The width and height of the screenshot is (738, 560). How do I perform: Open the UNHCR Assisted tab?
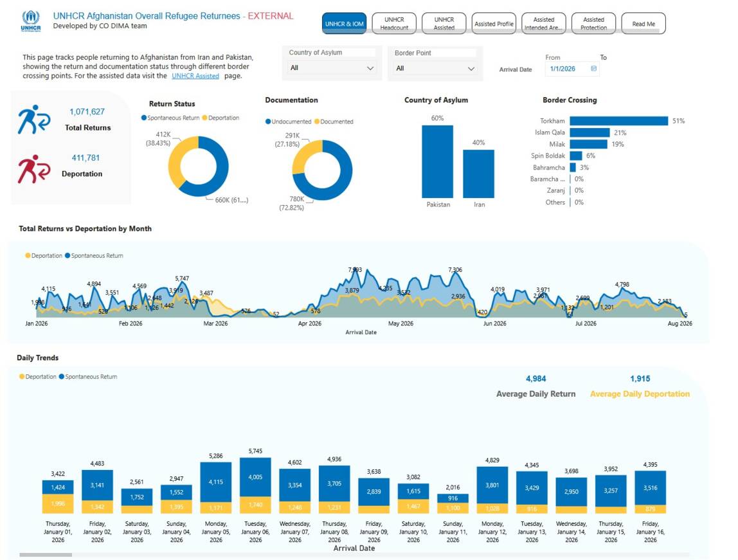[444, 24]
